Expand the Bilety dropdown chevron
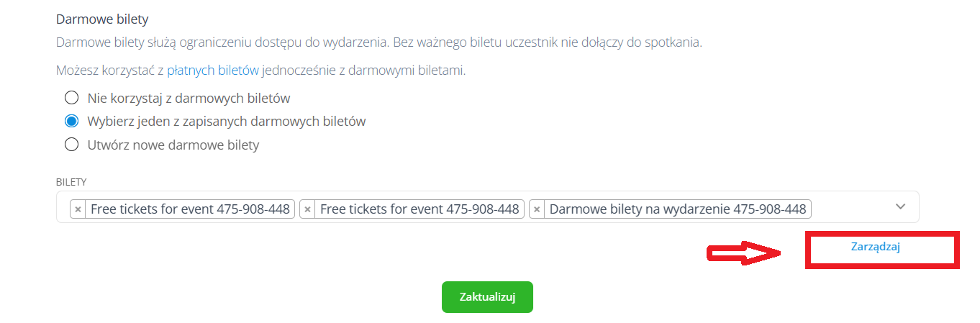The height and width of the screenshot is (323, 980). (x=900, y=206)
